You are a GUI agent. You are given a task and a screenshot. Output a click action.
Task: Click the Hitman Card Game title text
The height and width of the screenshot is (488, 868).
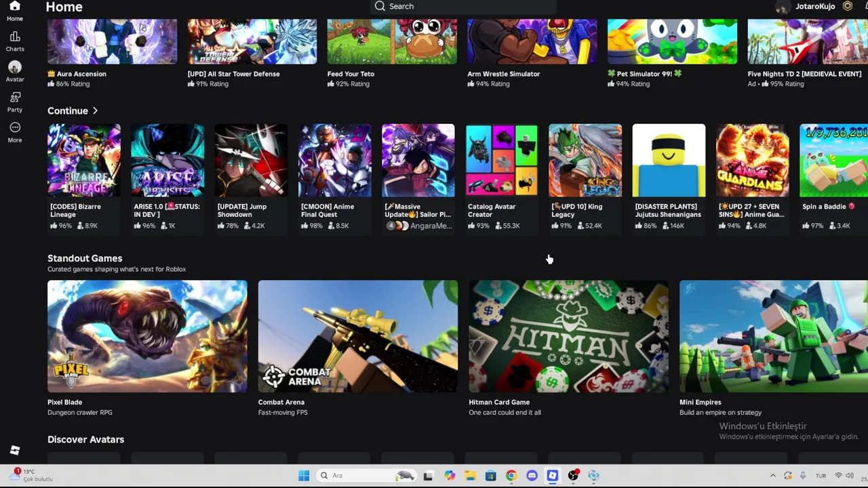click(499, 402)
